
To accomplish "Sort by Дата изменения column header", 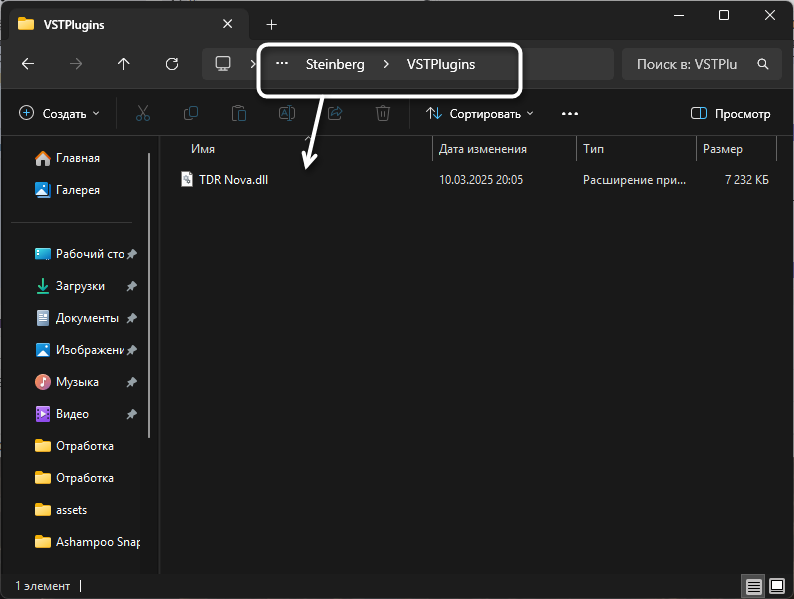I will pyautogui.click(x=483, y=149).
